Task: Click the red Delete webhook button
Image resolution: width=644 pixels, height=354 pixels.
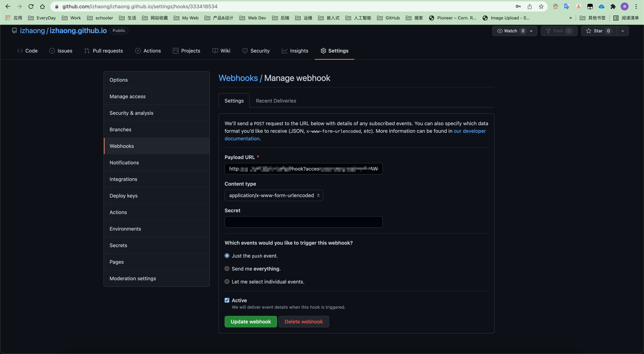Action: pos(303,321)
